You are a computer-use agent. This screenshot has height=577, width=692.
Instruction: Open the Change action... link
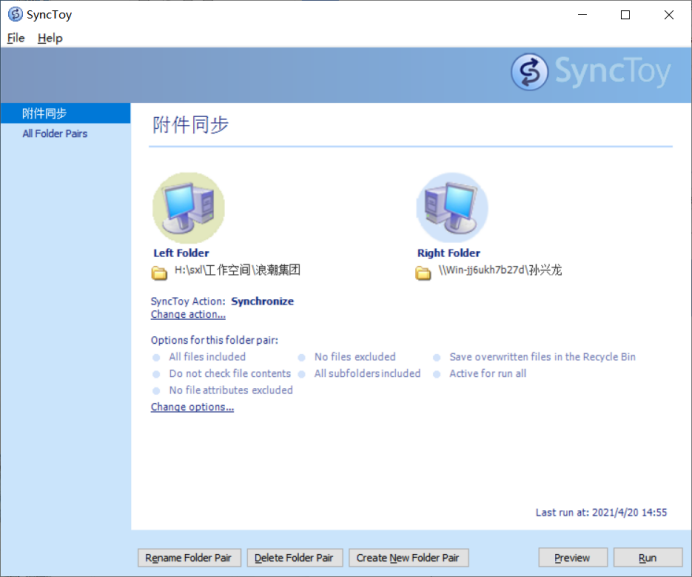pyautogui.click(x=188, y=314)
